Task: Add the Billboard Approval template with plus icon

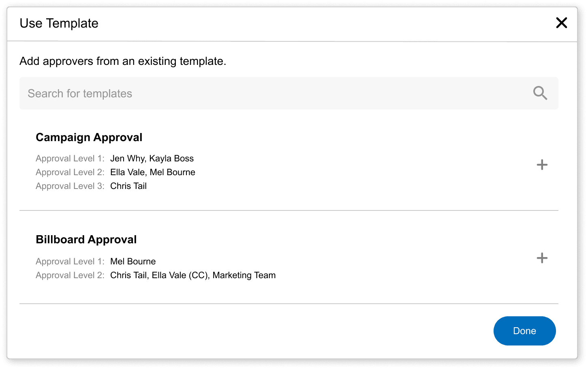Action: click(x=542, y=258)
